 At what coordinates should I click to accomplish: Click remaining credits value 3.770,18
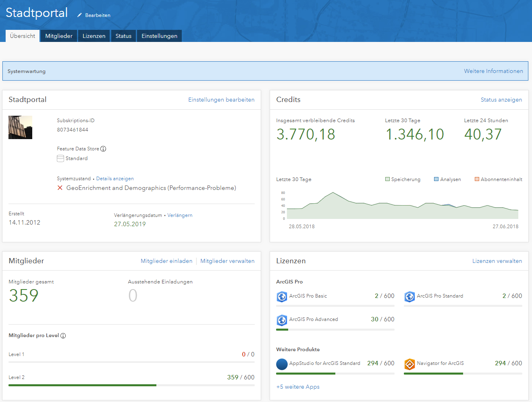tap(305, 134)
